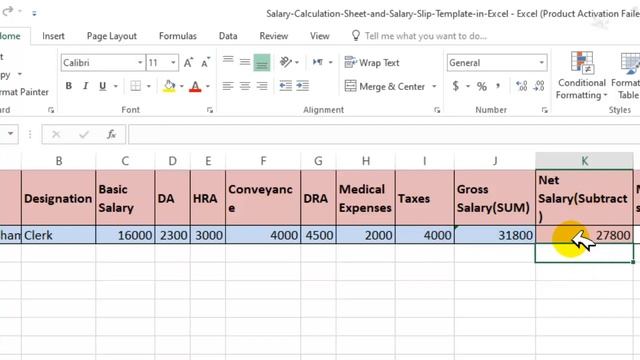This screenshot has width=640, height=360.
Task: Toggle Bold formatting
Action: coord(69,86)
